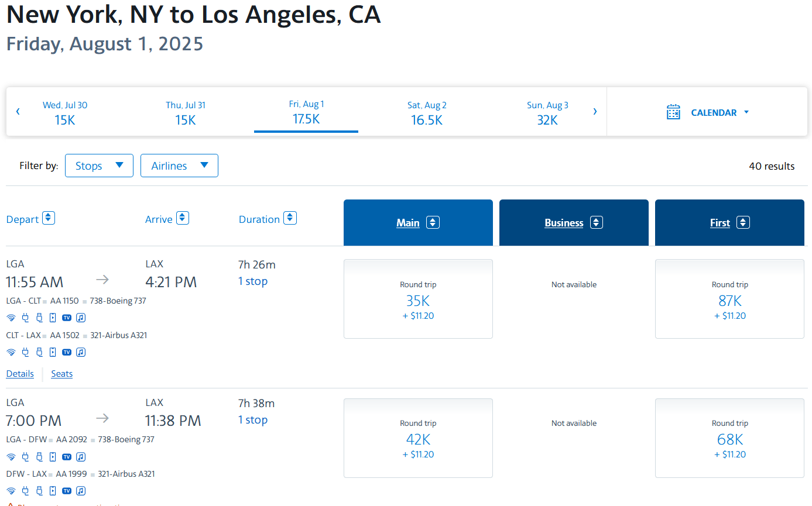Click the Depart column sort arrows
812x506 pixels.
[x=47, y=218]
